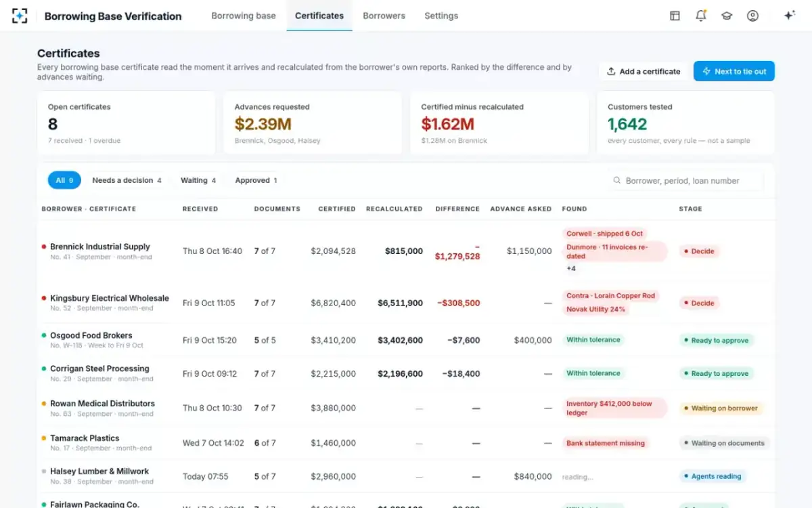Open the layout panel icon
The image size is (812, 508).
pos(675,16)
